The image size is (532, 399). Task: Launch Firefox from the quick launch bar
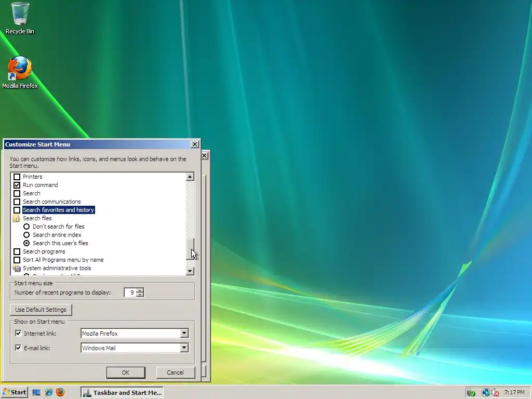(60, 392)
